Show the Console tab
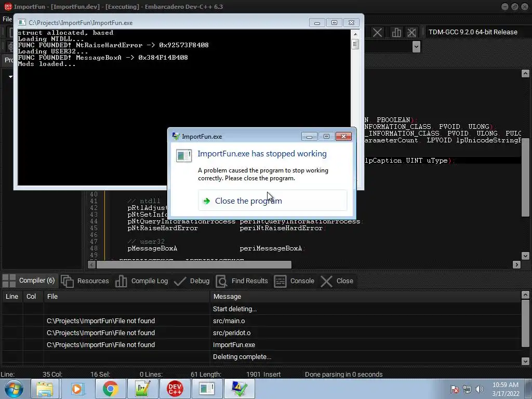This screenshot has height=399, width=532. click(x=294, y=281)
